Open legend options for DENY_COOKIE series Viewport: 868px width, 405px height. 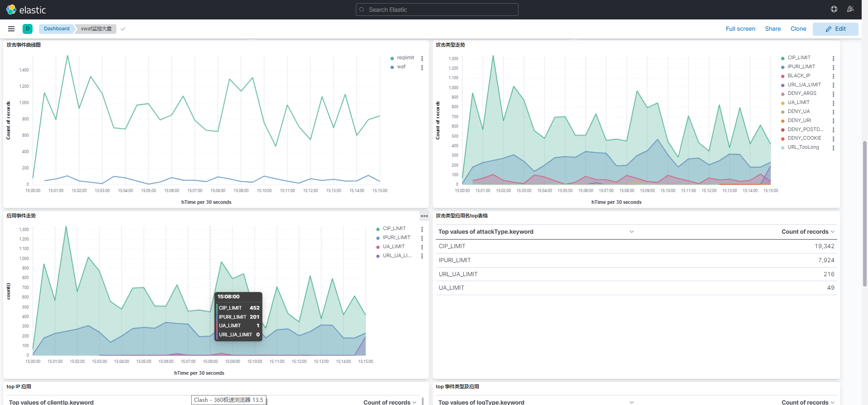click(833, 138)
